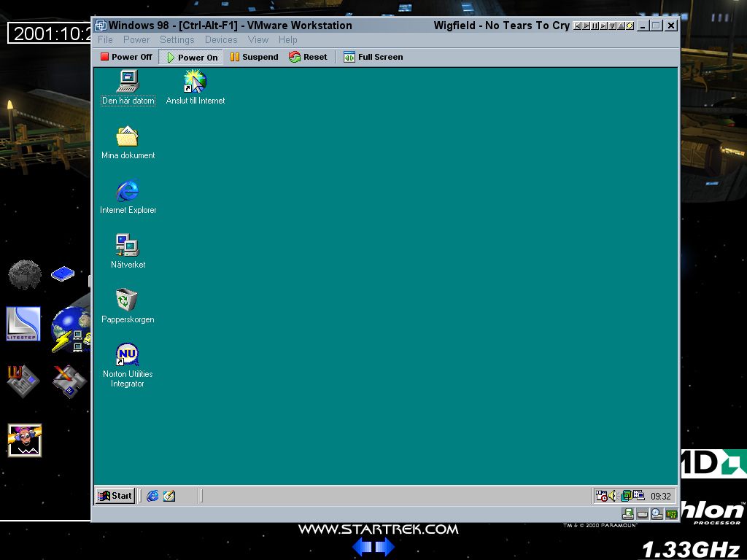Screen dimensions: 747x560
Task: Reset the virtual machine
Action: [308, 57]
